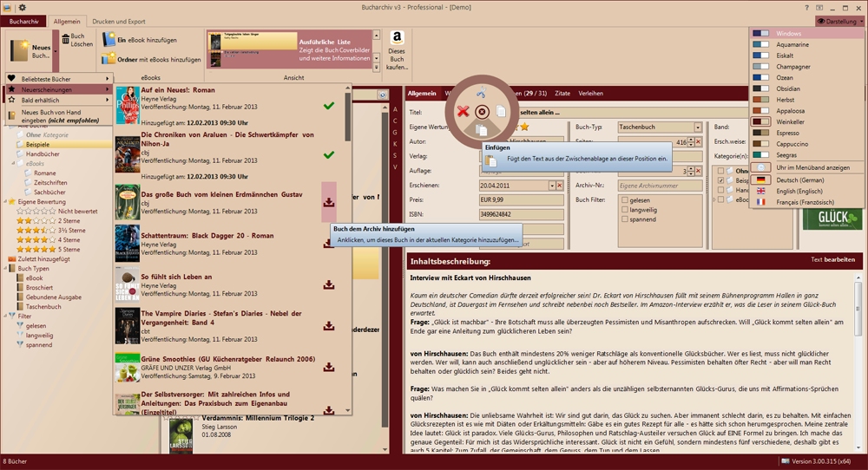Image resolution: width=868 pixels, height=470 pixels.
Task: Switch to the Drucken und Export tab
Action: click(x=118, y=21)
